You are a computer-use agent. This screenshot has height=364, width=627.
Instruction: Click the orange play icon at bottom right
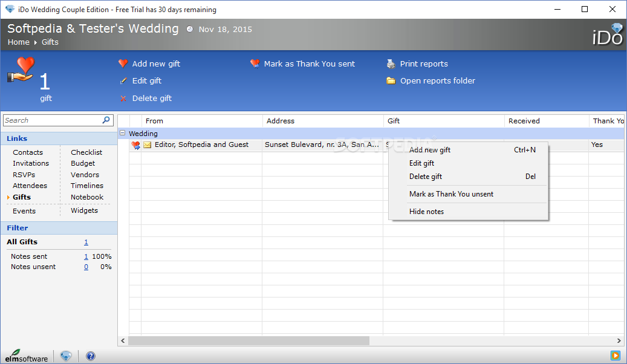(x=615, y=355)
